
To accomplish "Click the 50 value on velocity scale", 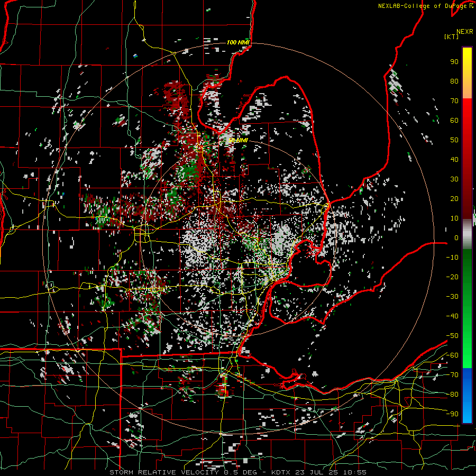I will pos(454,140).
